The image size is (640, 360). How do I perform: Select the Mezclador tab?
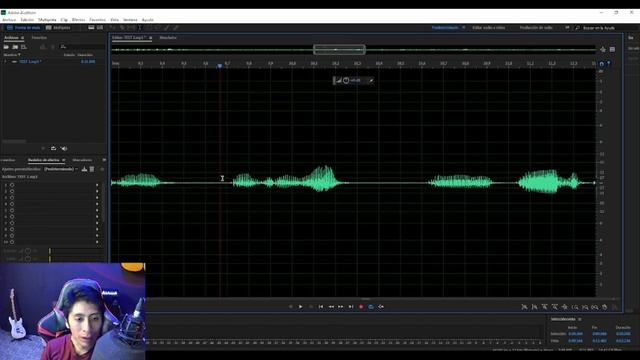pos(168,38)
